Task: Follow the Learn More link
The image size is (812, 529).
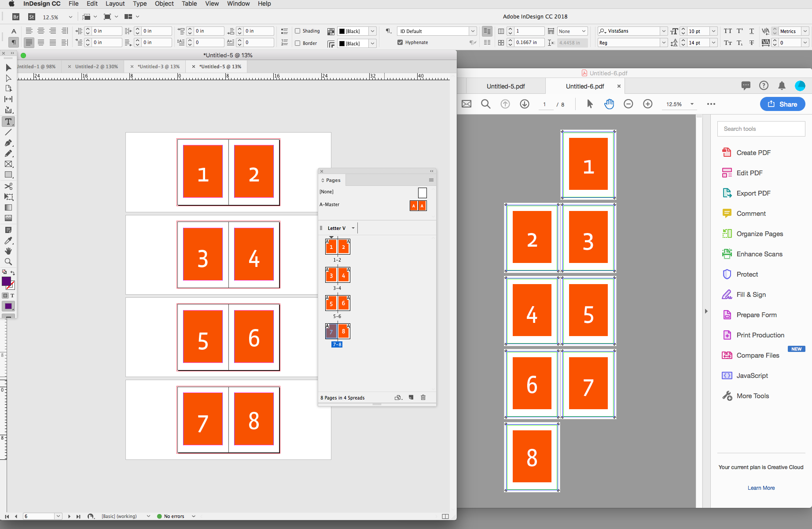Action: (761, 488)
